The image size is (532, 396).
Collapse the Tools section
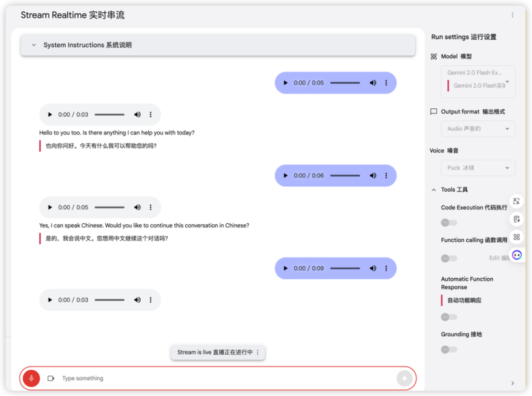[434, 190]
